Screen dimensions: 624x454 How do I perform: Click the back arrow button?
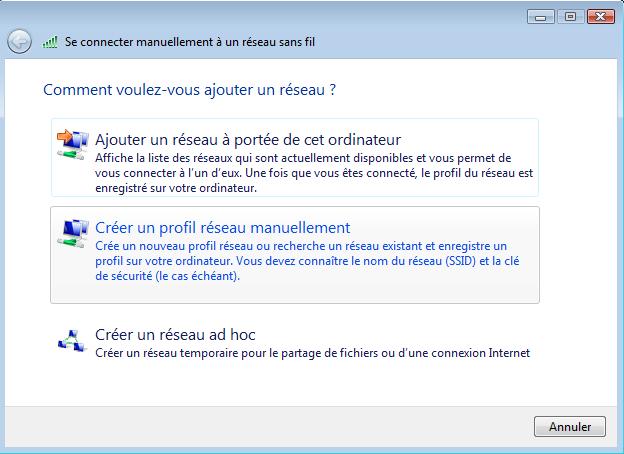click(18, 42)
